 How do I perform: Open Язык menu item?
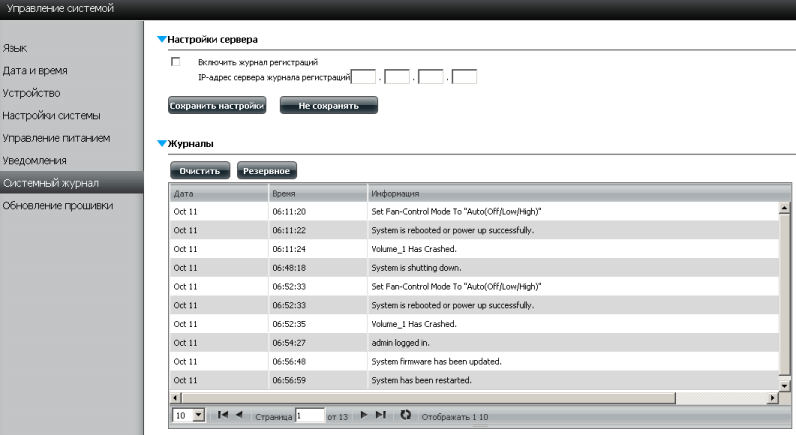(x=15, y=48)
